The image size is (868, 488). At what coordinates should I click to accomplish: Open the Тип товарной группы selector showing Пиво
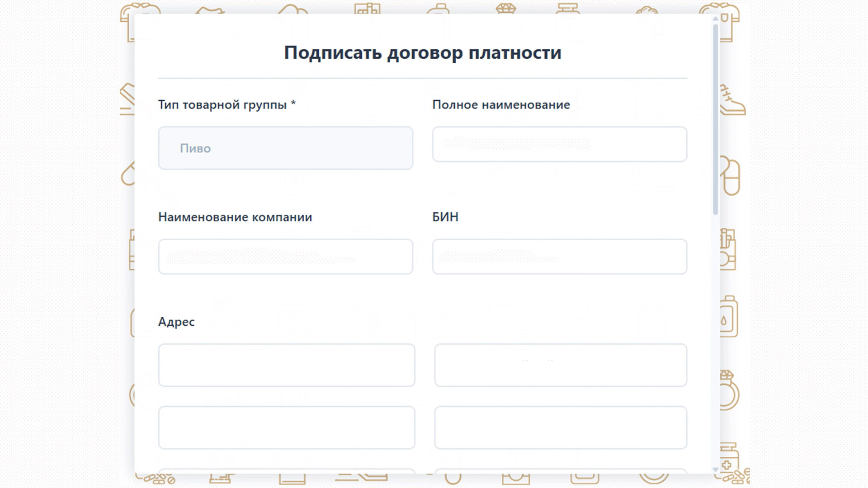click(x=286, y=148)
